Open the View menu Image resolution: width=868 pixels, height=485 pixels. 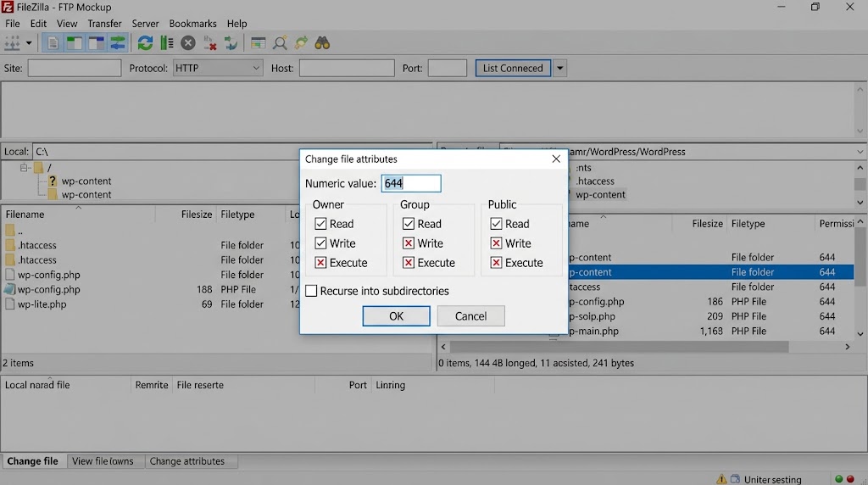click(67, 24)
